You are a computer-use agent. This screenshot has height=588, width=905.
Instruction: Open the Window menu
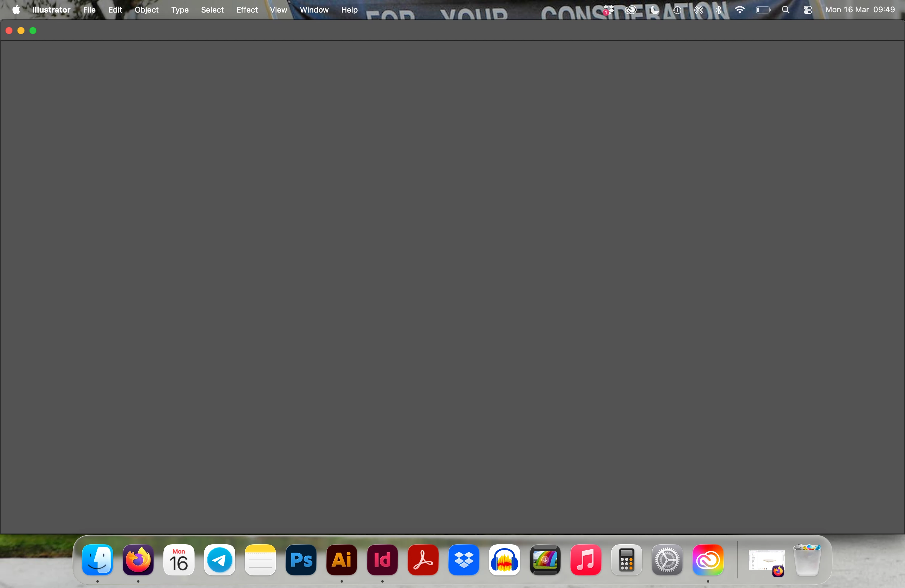314,10
